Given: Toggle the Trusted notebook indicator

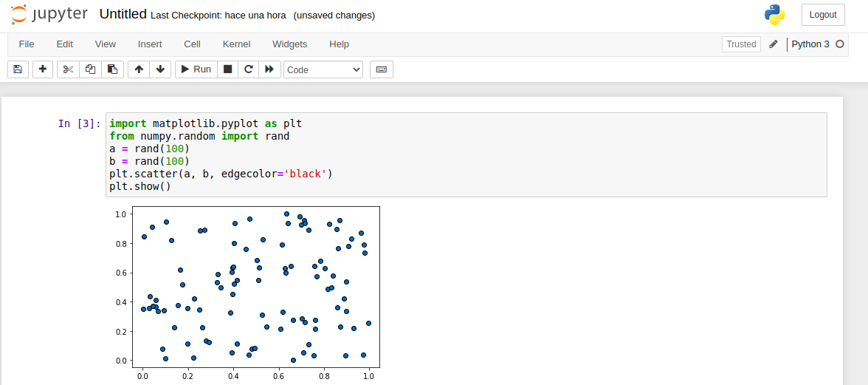Looking at the screenshot, I should click(x=741, y=44).
